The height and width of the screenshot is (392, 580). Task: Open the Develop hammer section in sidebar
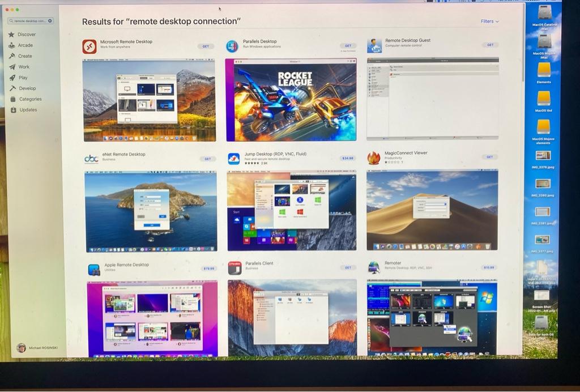point(23,88)
